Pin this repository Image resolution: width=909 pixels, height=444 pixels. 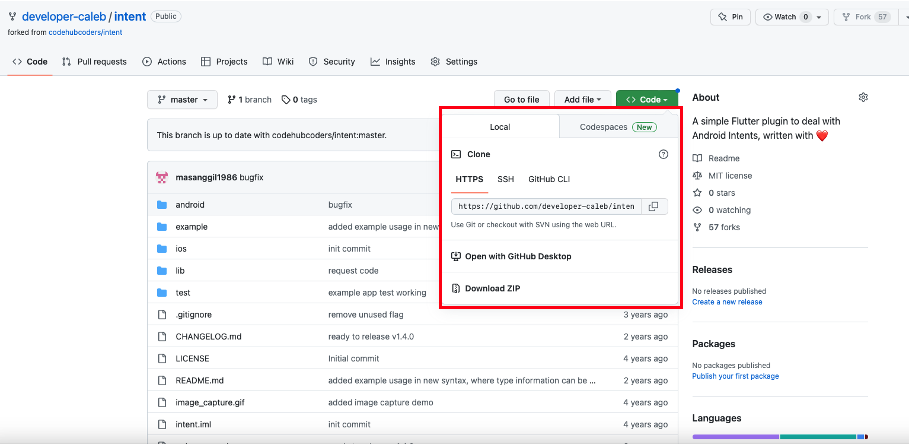click(x=730, y=17)
